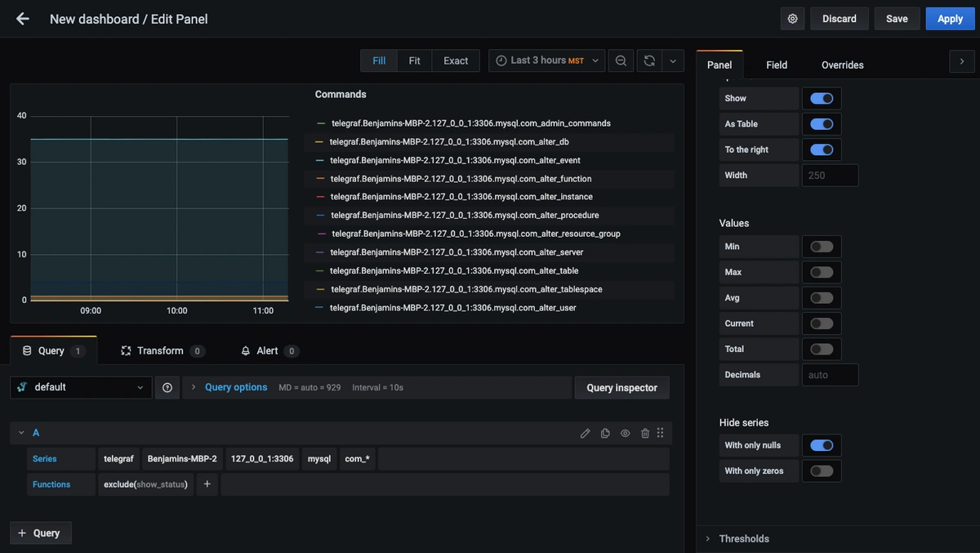The image size is (980, 553).
Task: Switch to the Panel tab
Action: point(719,65)
